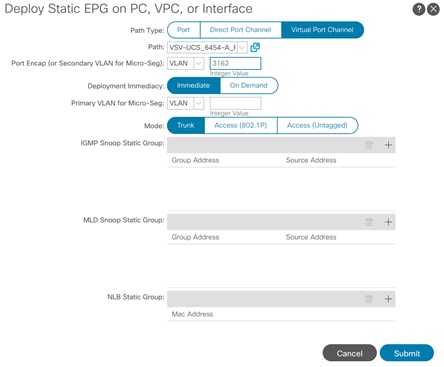Screen dimensions: 444x367
Task: Delete selected NLB Static Group entry
Action: point(369,299)
